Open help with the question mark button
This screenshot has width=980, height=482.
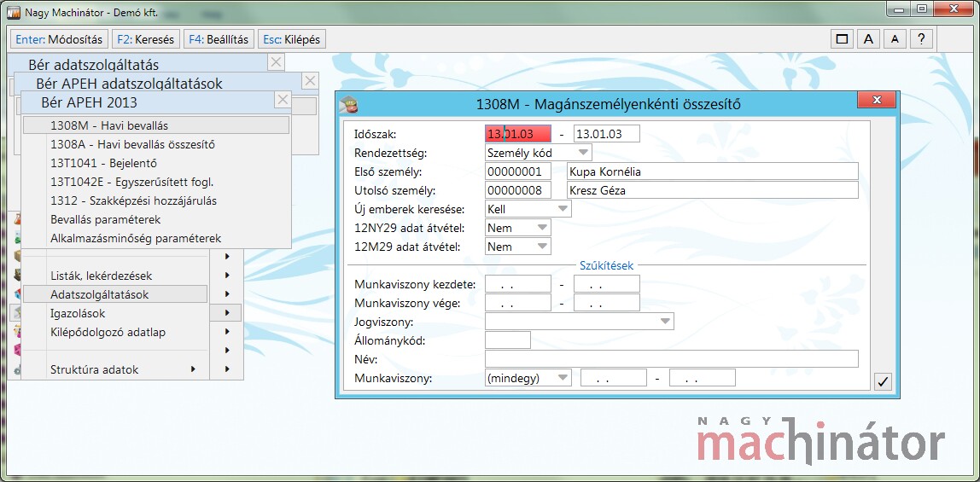pos(920,39)
